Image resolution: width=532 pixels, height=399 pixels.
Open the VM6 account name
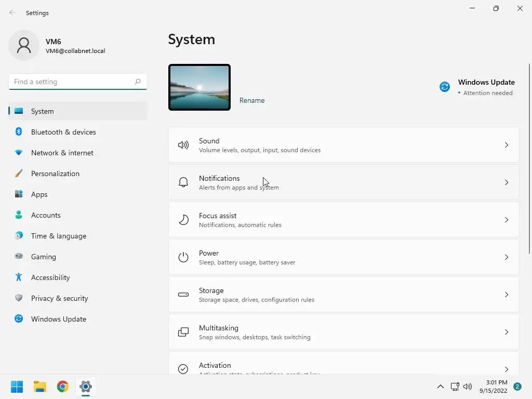(x=54, y=42)
